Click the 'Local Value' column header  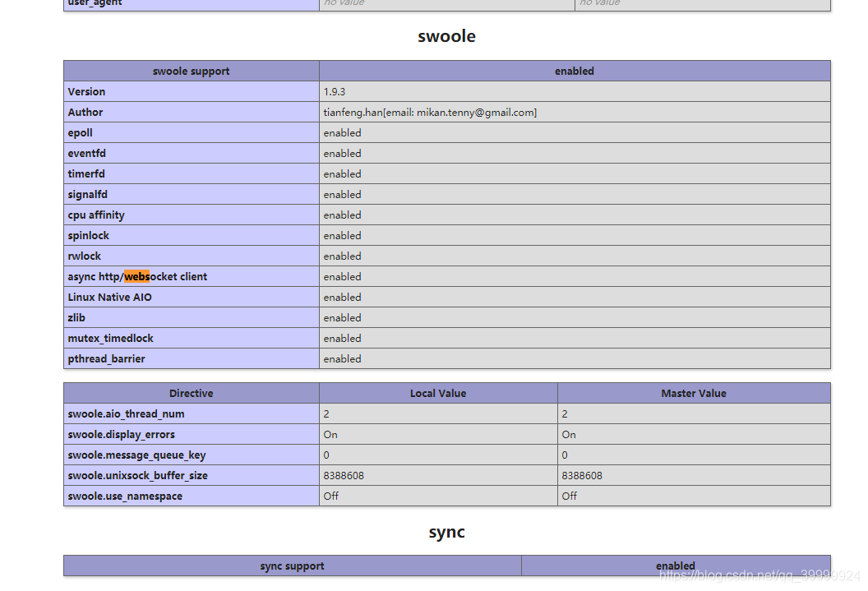tap(438, 393)
